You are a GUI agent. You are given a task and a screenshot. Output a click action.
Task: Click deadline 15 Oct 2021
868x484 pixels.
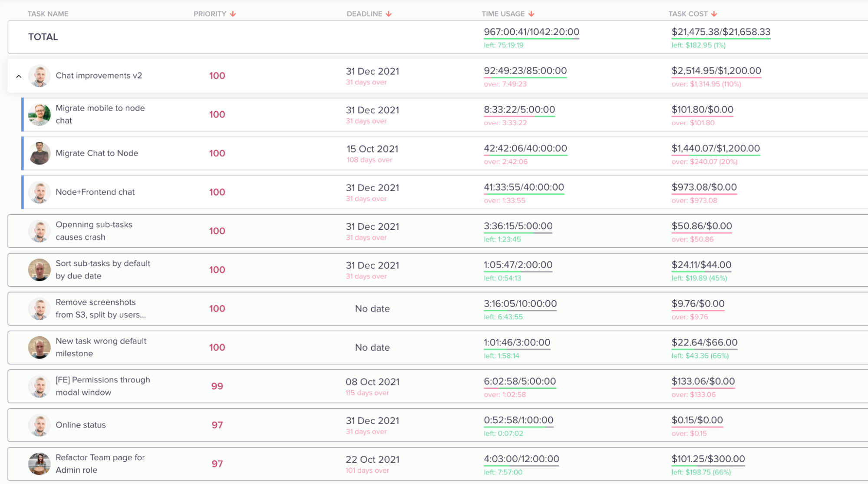[372, 149]
